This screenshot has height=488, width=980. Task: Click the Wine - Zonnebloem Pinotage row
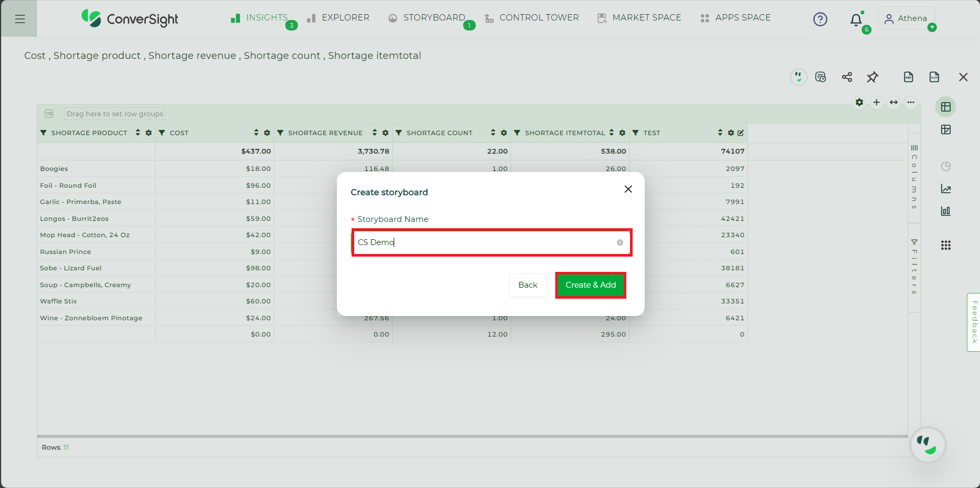392,318
